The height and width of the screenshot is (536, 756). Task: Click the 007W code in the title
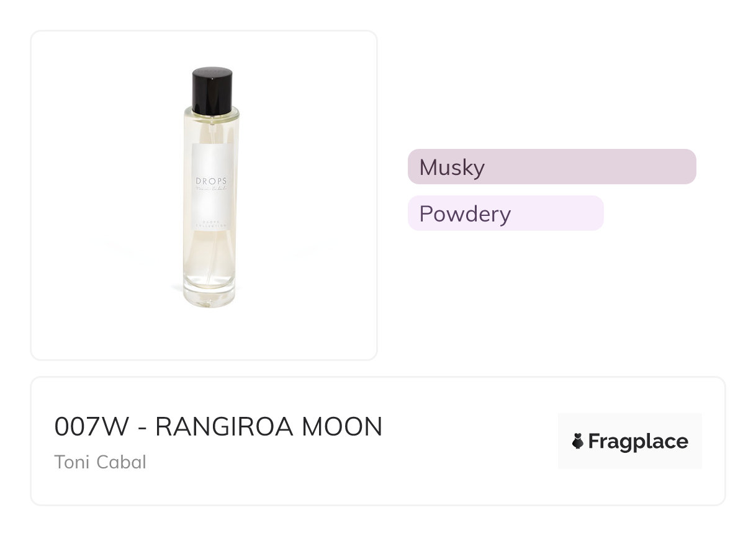click(91, 427)
